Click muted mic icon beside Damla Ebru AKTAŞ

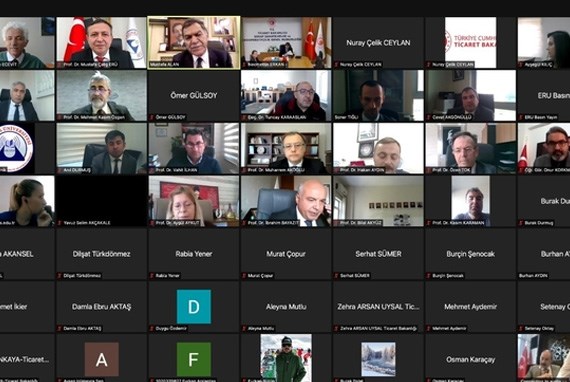coord(60,329)
